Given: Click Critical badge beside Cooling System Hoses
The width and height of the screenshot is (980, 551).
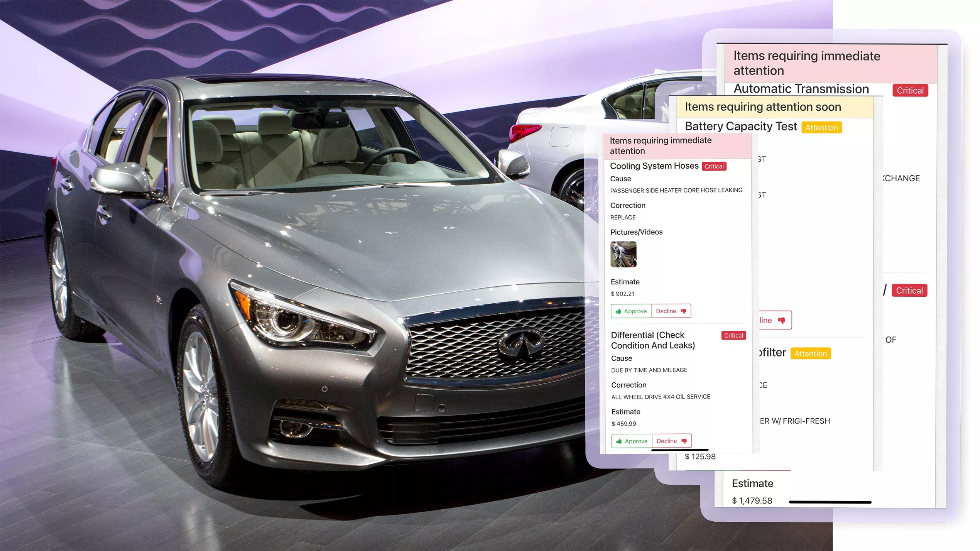Looking at the screenshot, I should 714,166.
